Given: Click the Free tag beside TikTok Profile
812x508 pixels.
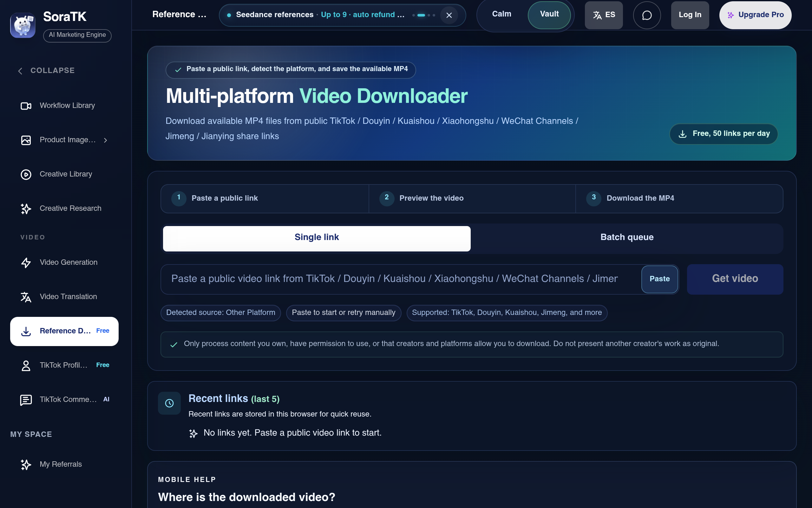Looking at the screenshot, I should point(103,365).
